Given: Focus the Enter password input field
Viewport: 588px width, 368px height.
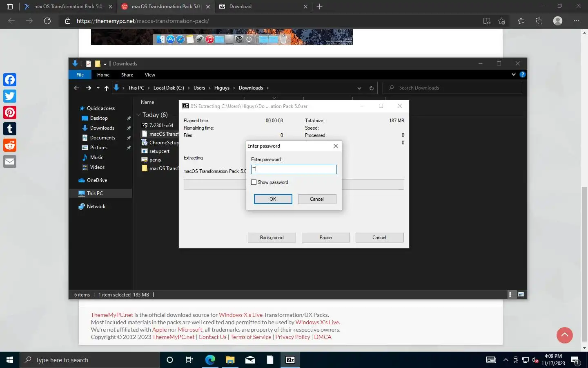Looking at the screenshot, I should click(294, 169).
